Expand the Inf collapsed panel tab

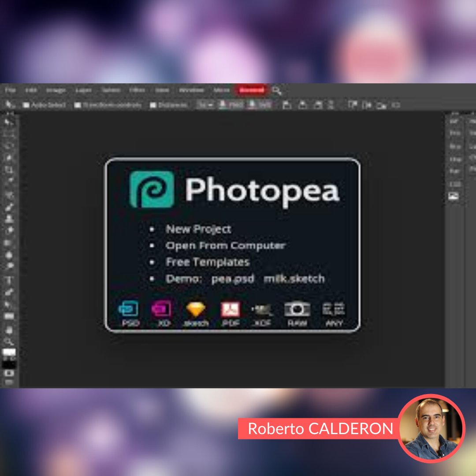tap(454, 122)
